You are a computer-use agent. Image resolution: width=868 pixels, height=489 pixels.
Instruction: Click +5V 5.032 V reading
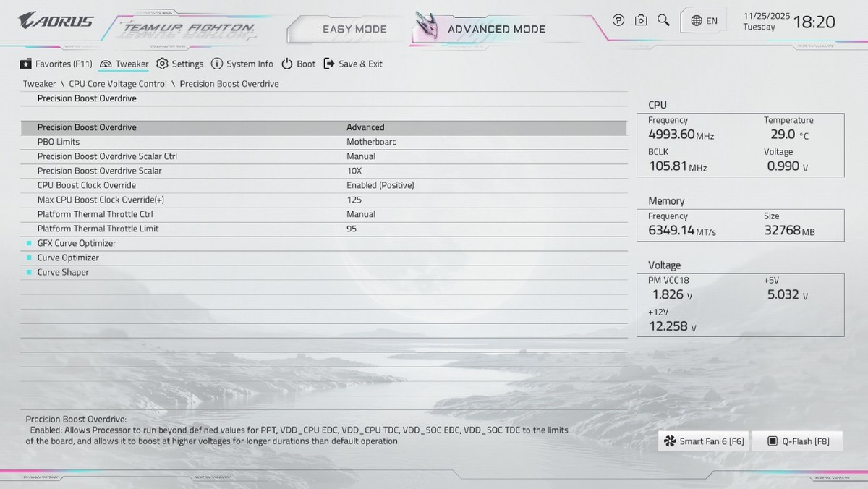pos(788,294)
